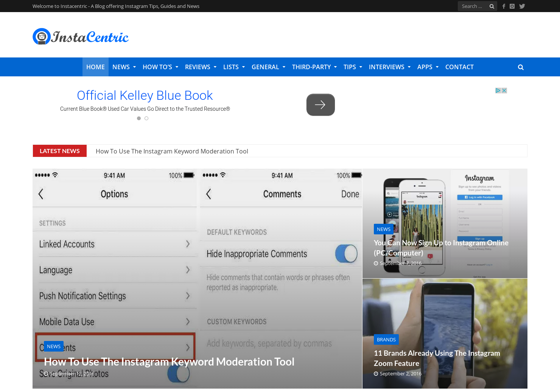
Task: Click the ad's arrow button
Action: 320,105
